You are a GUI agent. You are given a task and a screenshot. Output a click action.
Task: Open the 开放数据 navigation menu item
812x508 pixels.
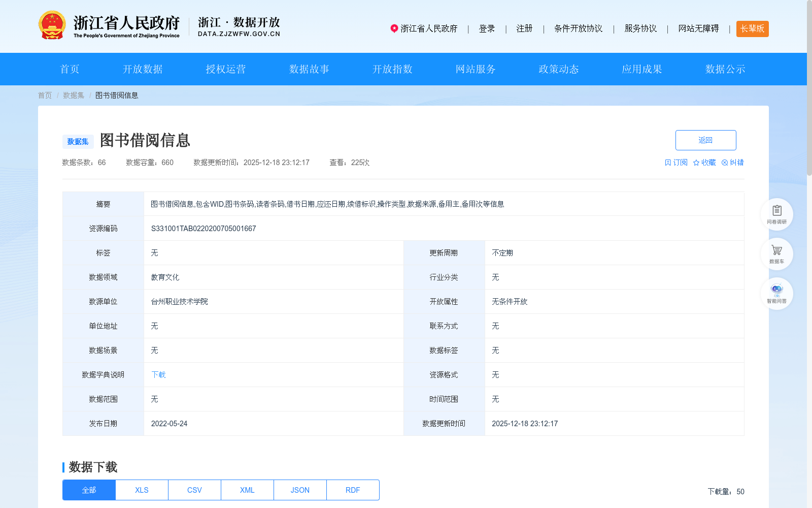(143, 69)
